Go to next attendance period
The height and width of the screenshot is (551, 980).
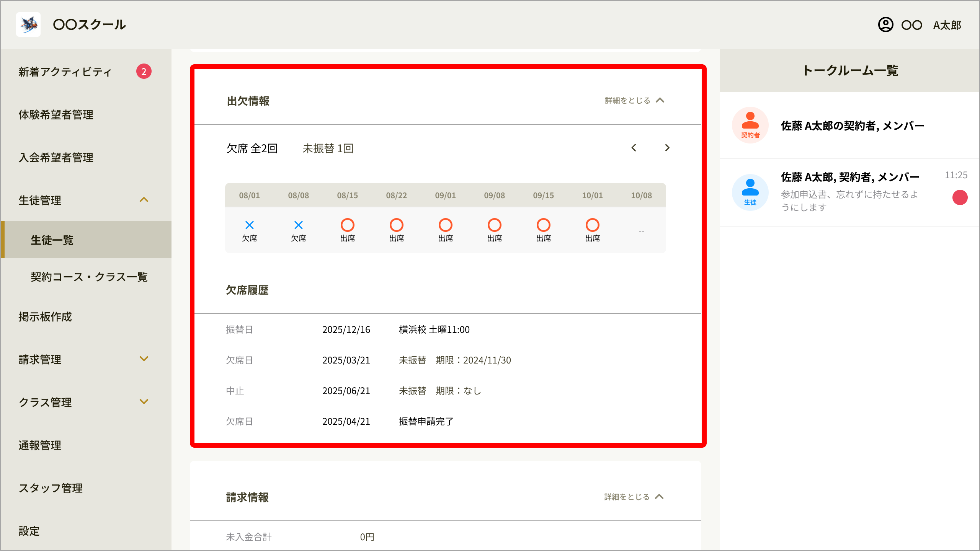(x=667, y=148)
